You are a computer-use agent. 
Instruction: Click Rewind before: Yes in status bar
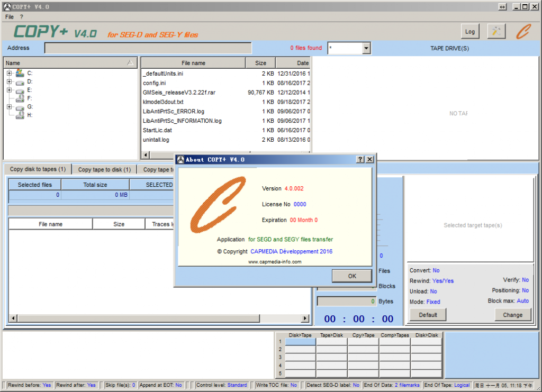[30, 385]
